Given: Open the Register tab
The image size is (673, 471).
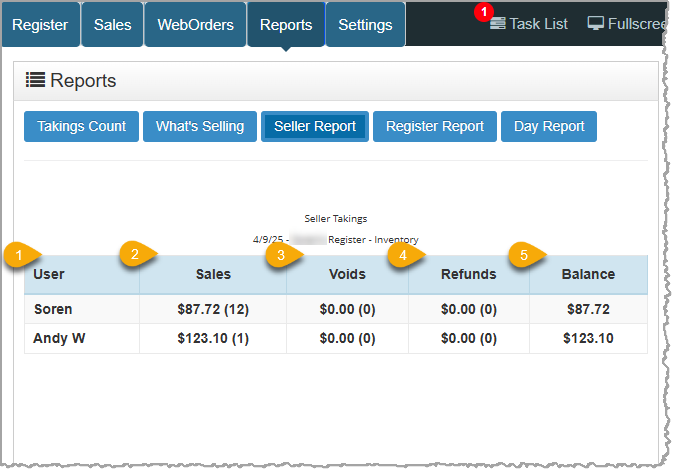Looking at the screenshot, I should point(40,24).
